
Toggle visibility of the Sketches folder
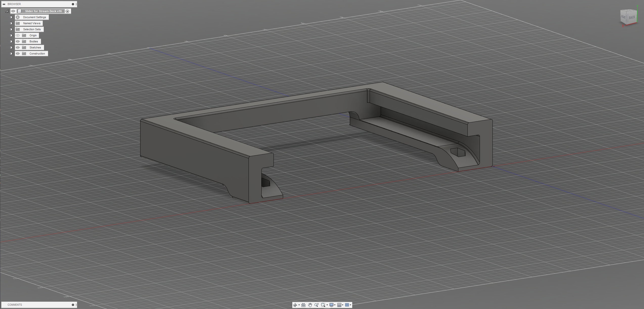click(18, 47)
